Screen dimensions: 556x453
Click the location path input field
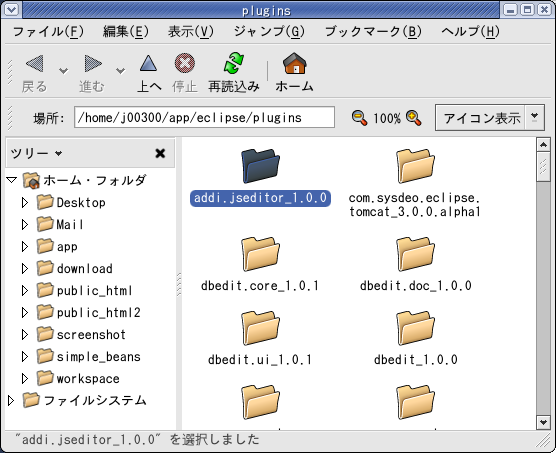[204, 117]
